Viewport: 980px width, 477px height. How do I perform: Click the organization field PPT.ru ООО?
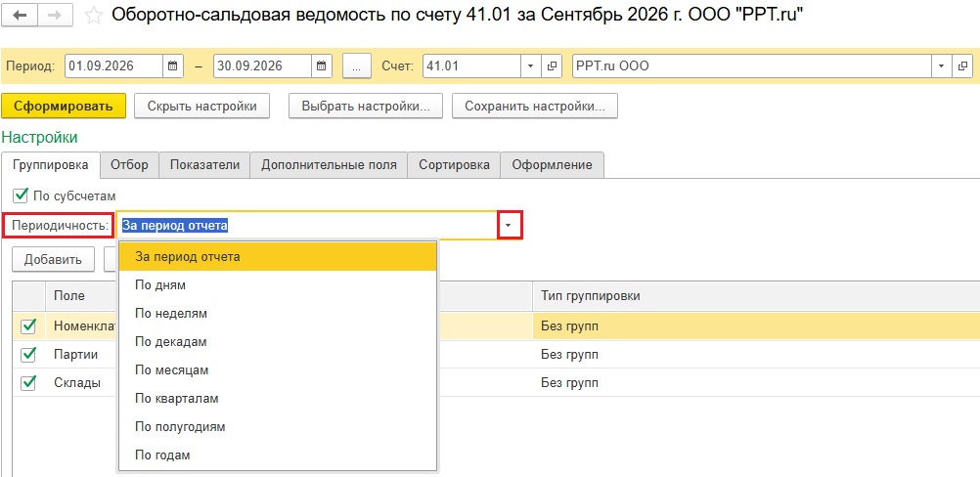point(752,65)
